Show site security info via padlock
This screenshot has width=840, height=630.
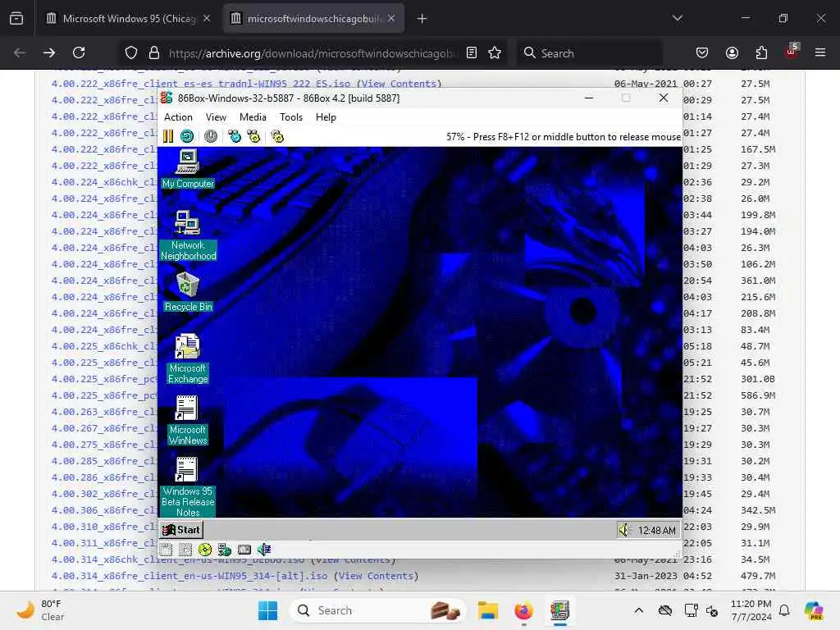click(154, 52)
